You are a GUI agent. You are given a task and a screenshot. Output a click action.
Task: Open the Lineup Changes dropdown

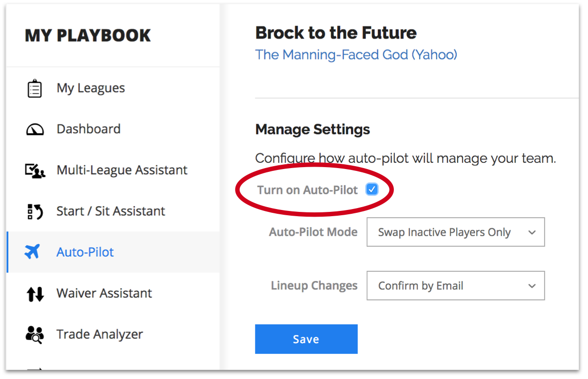(455, 286)
